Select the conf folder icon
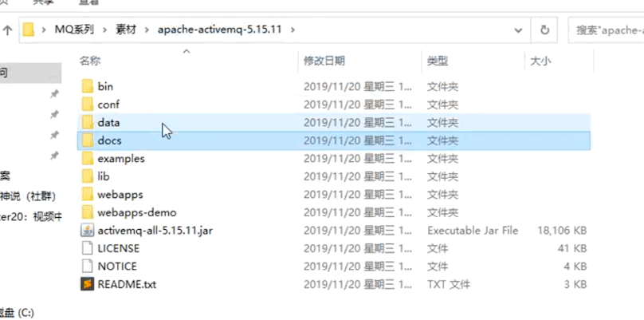 [87, 105]
